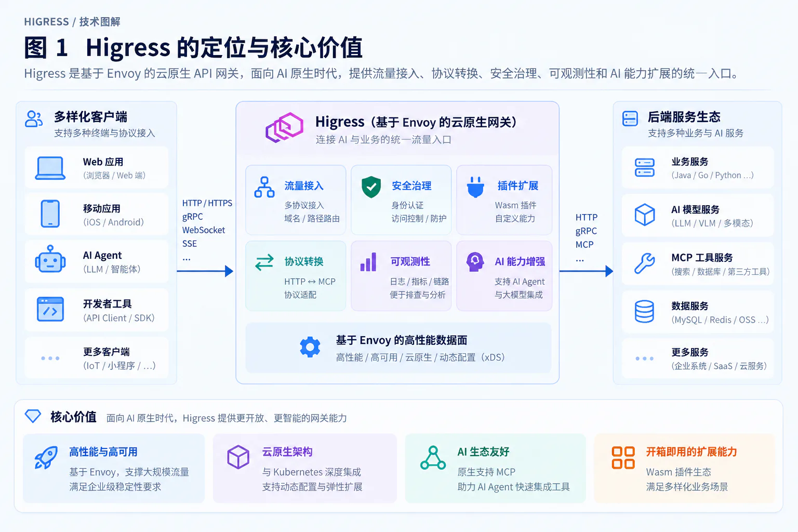
Task: Click the text '(MySQL / Redis / OSS …)'
Action: click(720, 320)
